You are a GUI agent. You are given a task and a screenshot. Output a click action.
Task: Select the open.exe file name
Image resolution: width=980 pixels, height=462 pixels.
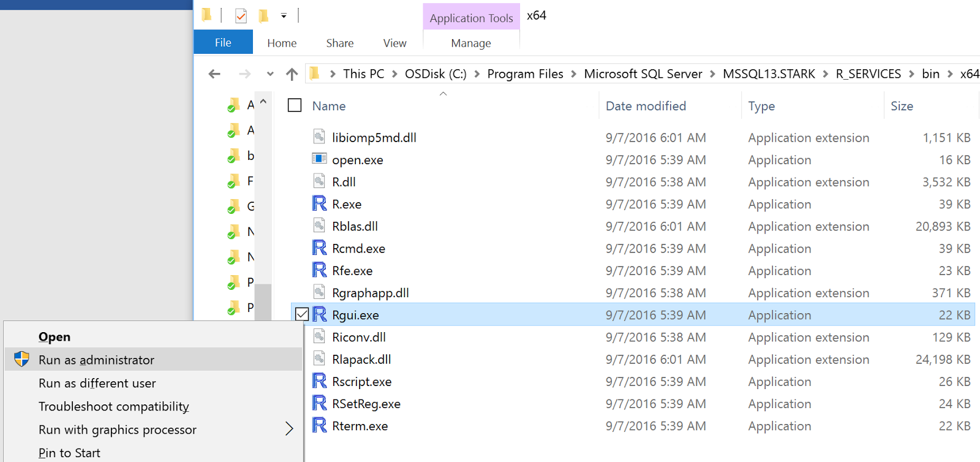(357, 160)
